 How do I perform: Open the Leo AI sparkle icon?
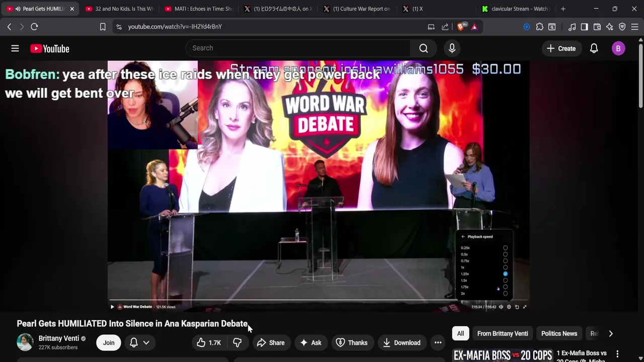pos(610,27)
